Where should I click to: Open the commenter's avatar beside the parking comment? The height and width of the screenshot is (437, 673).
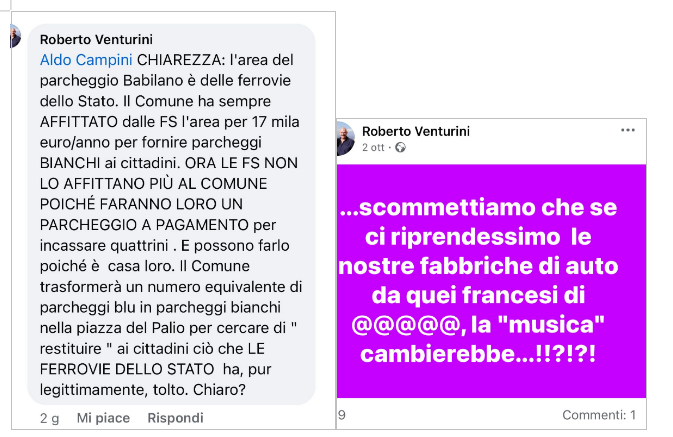tap(16, 36)
